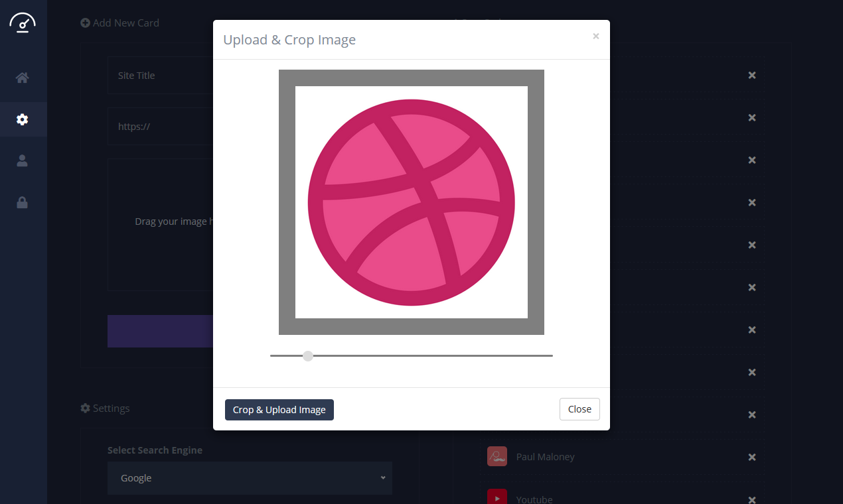The height and width of the screenshot is (504, 843).
Task: Dismiss the modal with the top-right x
Action: [596, 36]
